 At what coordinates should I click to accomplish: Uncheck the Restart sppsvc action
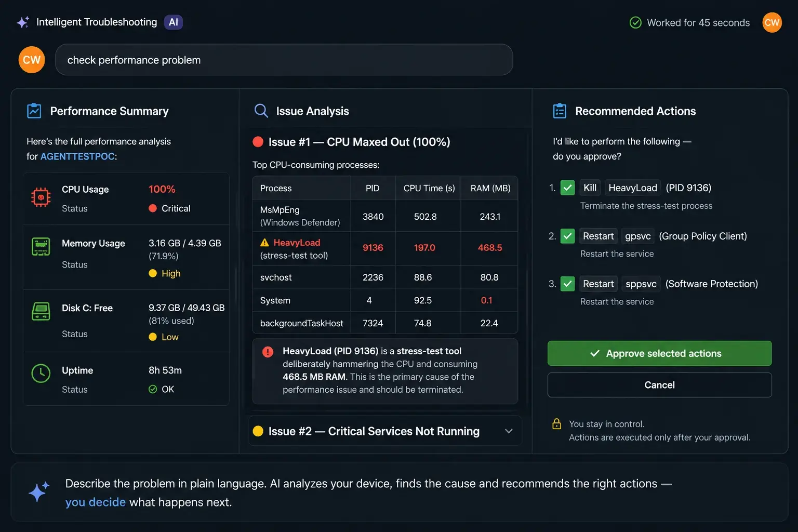pos(567,284)
